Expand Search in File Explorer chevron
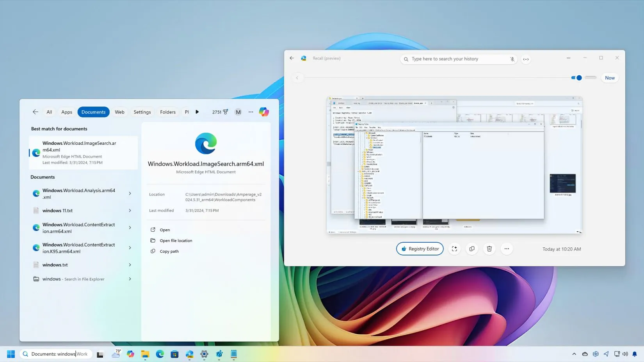This screenshot has height=362, width=644. 130,279
